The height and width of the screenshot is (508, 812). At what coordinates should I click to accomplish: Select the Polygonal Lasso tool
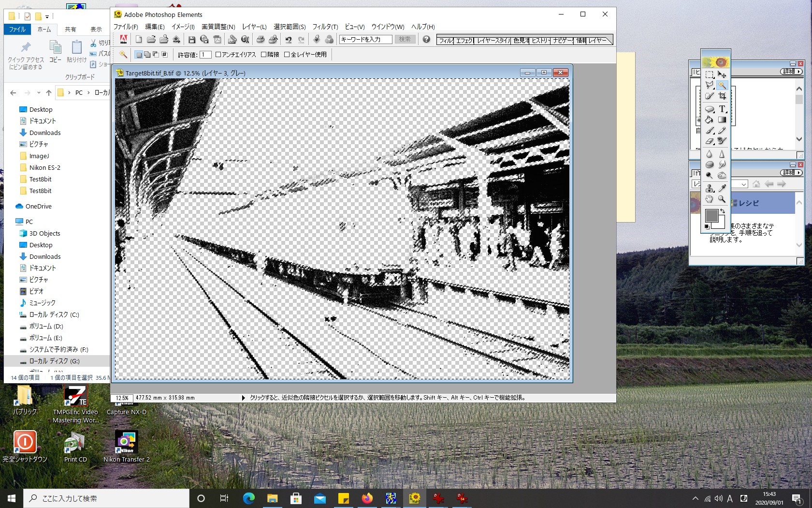coord(709,85)
